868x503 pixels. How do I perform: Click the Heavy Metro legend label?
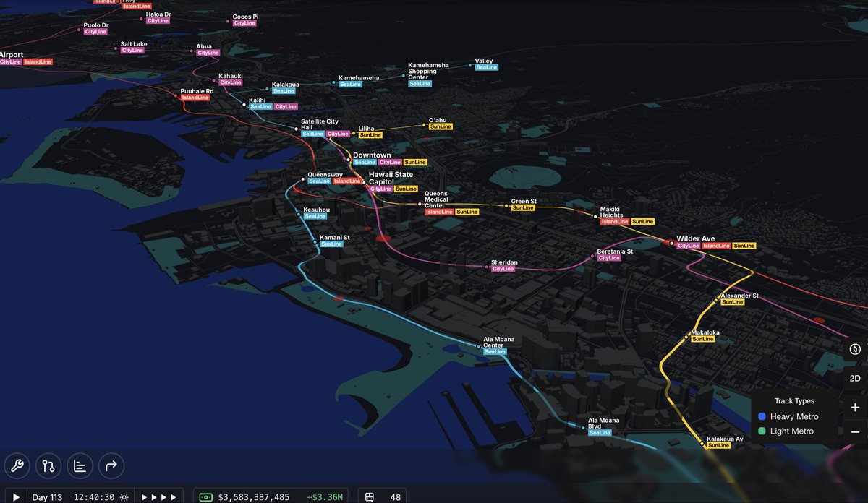coord(794,416)
